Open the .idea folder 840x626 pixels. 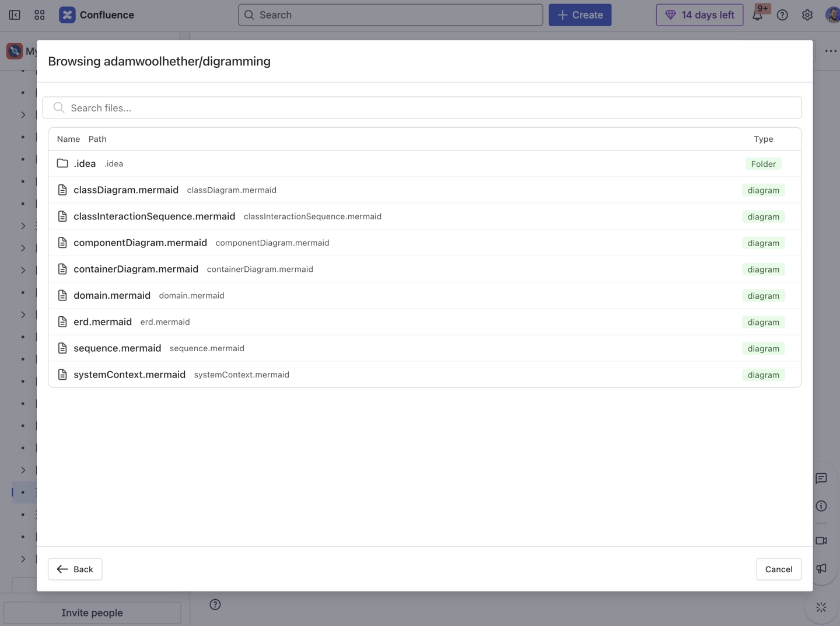pos(85,163)
